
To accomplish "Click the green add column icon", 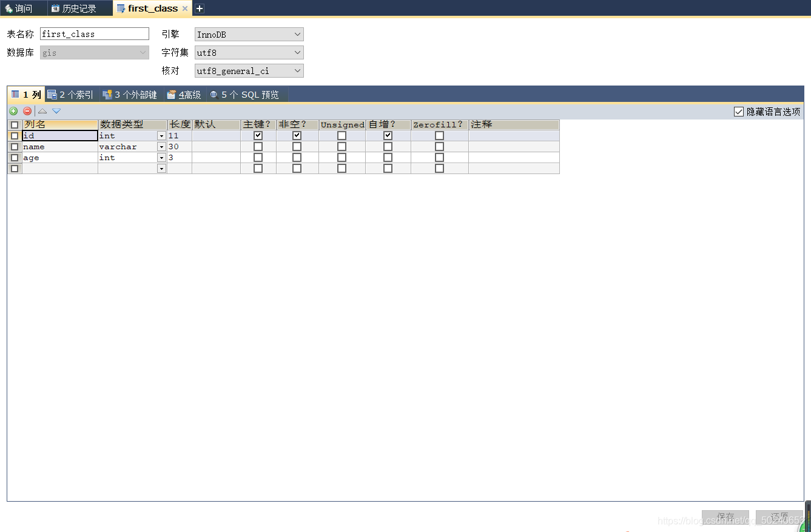I will point(13,111).
